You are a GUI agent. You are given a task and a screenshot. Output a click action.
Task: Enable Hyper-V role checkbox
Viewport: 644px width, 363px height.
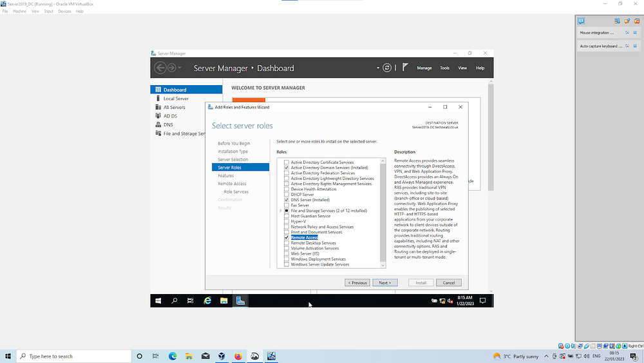coord(287,221)
